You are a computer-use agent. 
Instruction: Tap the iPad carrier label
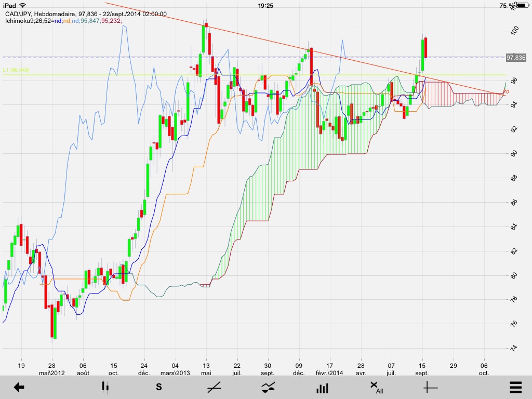click(9, 5)
